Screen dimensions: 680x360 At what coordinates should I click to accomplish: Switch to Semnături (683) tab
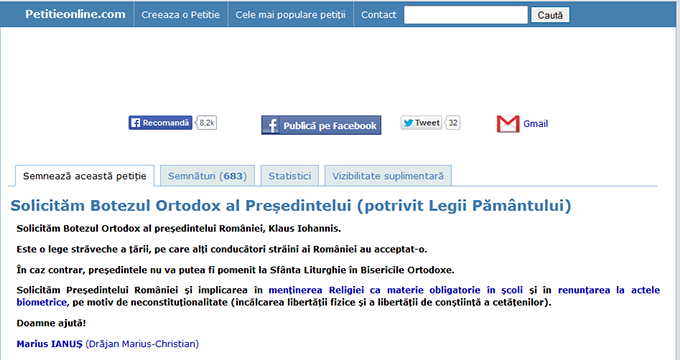coord(207,176)
